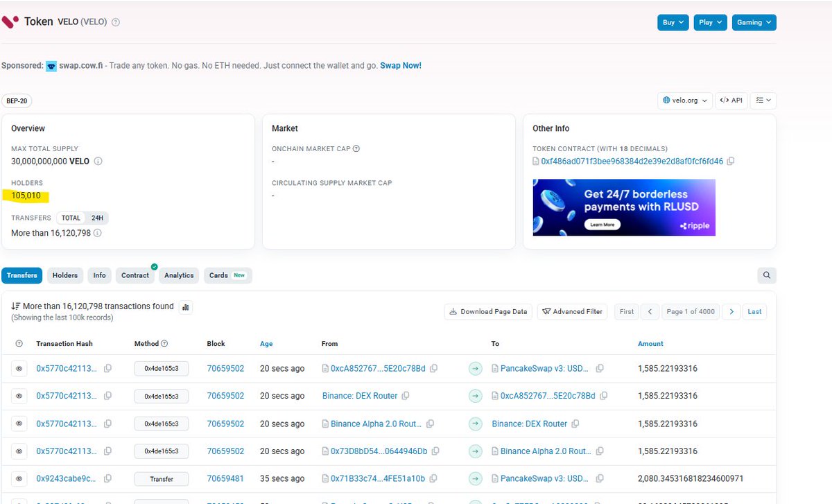This screenshot has height=504, width=832.
Task: Copy the token contract address
Action: point(731,162)
